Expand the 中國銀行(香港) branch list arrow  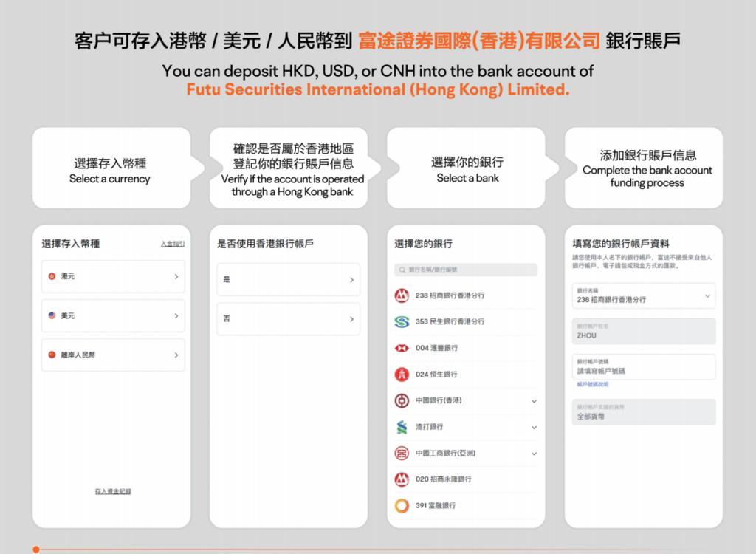(534, 401)
